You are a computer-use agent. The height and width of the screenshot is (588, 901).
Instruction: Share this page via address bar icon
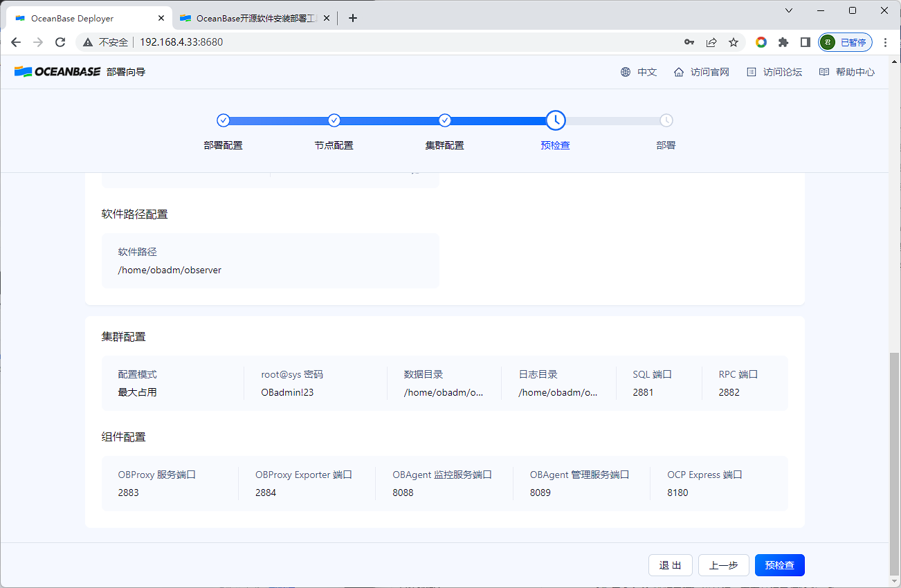tap(711, 42)
